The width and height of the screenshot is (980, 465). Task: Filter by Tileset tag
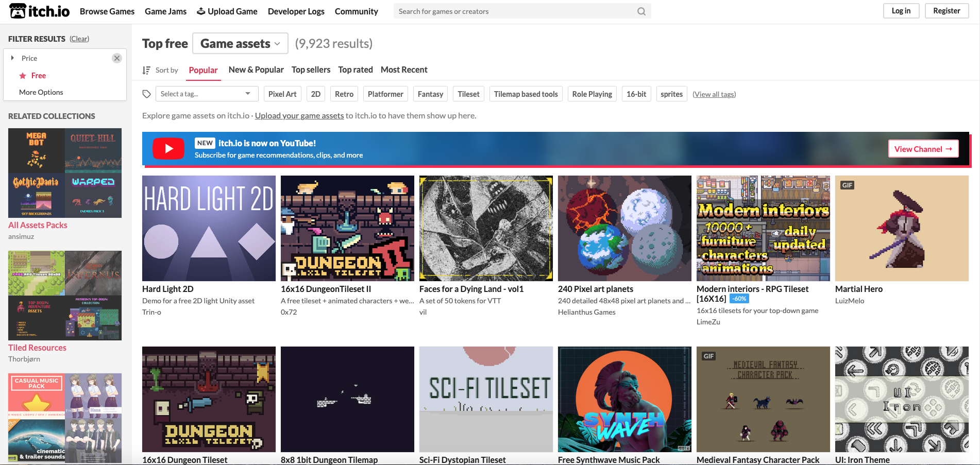tap(469, 94)
